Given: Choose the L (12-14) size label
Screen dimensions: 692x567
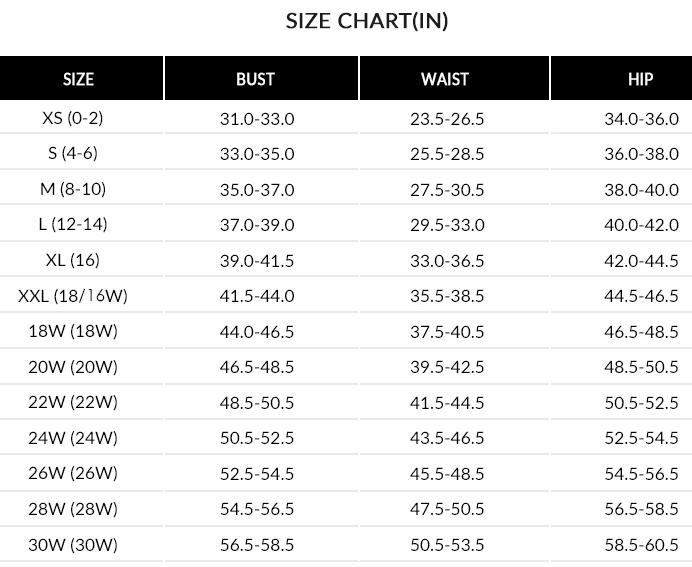Looking at the screenshot, I should (73, 225).
